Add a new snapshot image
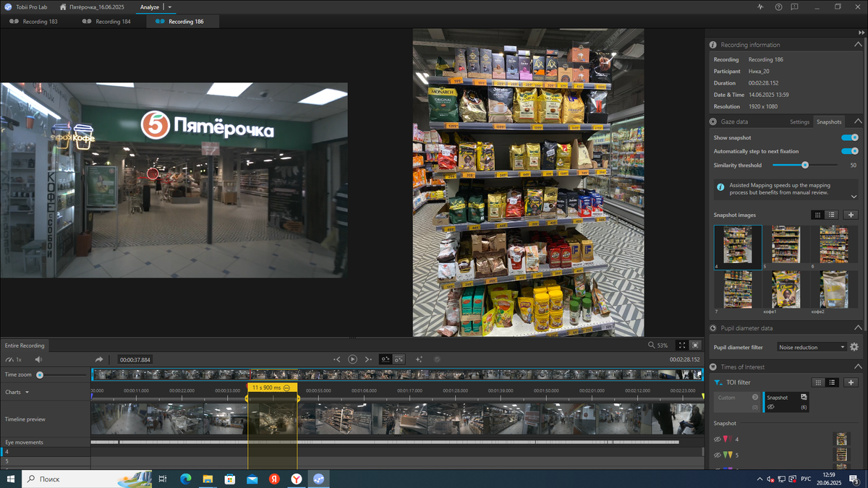The width and height of the screenshot is (868, 488). click(851, 215)
